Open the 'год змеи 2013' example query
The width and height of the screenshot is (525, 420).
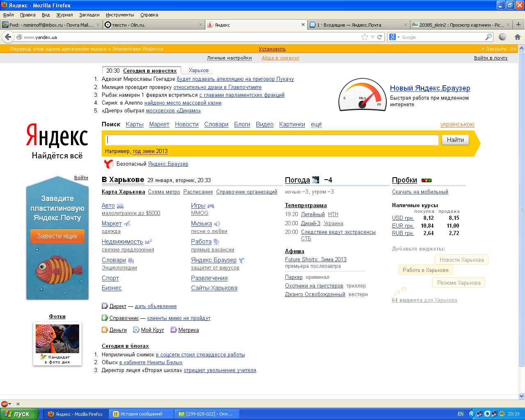150,151
